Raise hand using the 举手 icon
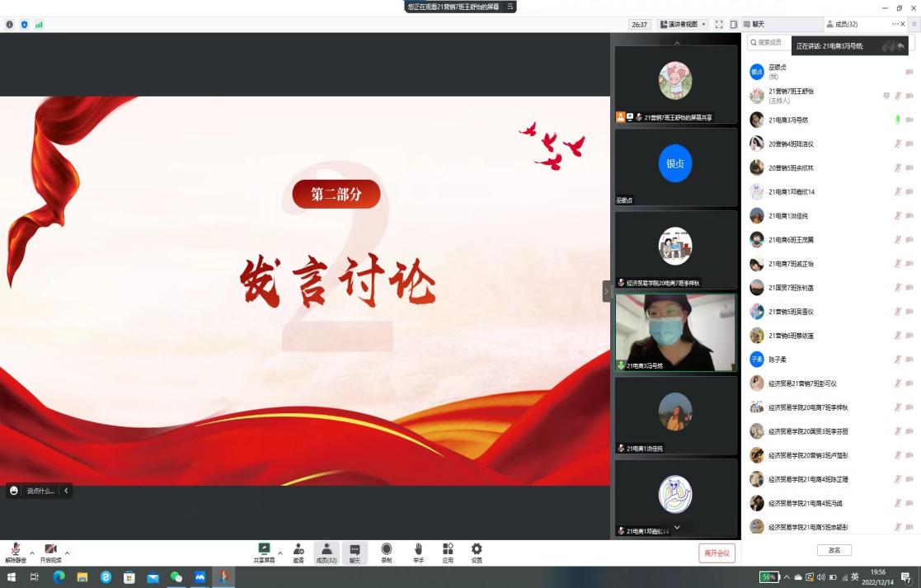Screen dimensions: 921x588 click(418, 549)
